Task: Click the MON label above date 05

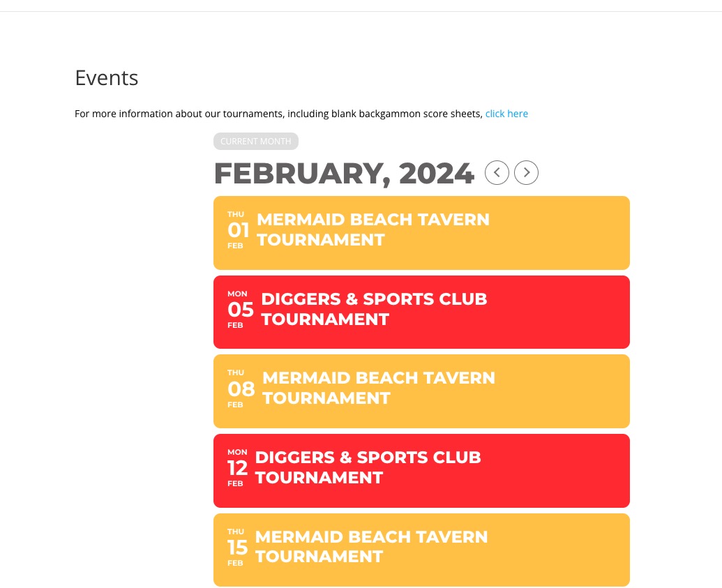Action: click(237, 294)
